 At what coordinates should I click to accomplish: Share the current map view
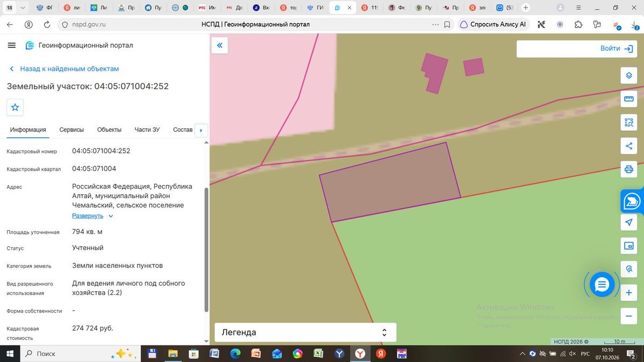(628, 146)
